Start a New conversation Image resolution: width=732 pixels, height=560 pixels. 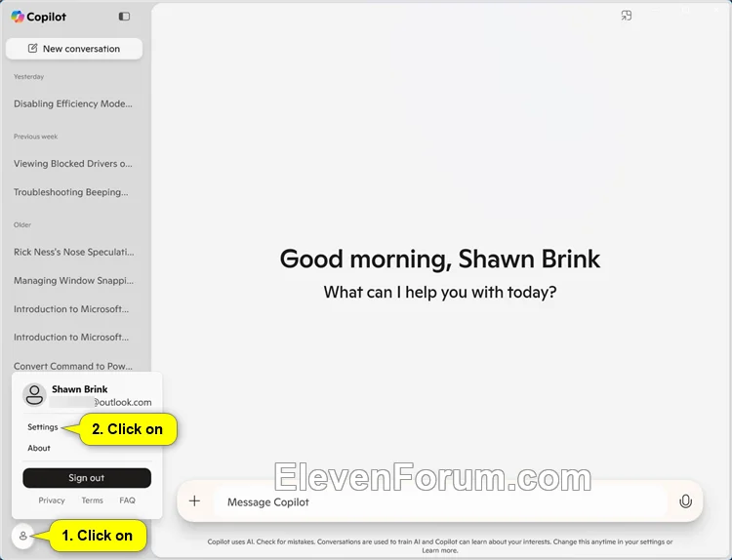(74, 49)
